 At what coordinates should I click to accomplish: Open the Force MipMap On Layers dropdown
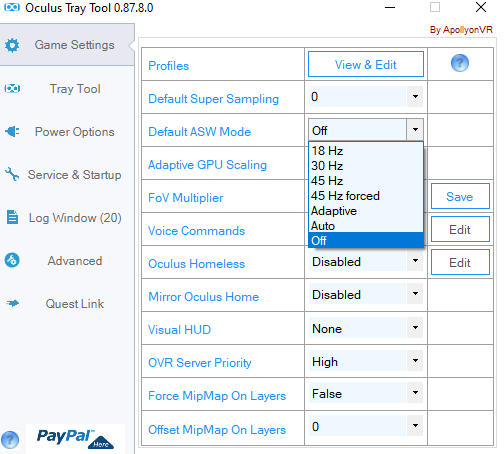tap(415, 392)
